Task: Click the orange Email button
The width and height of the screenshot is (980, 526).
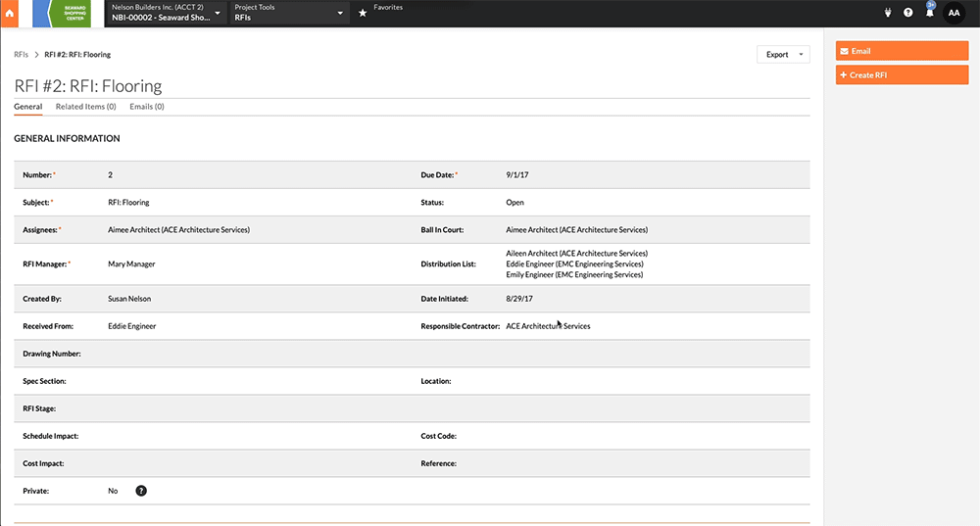Action: click(902, 51)
